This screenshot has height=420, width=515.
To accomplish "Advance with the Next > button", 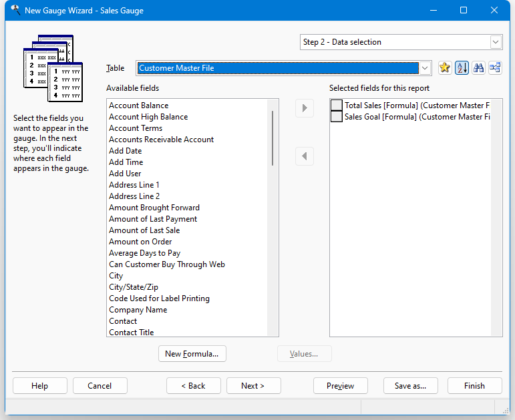I will (254, 385).
